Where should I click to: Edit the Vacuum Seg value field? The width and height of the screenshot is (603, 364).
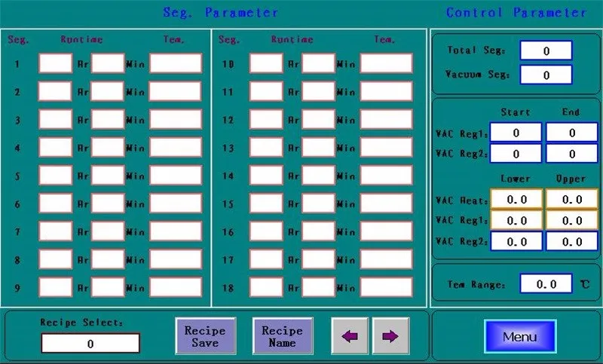pyautogui.click(x=546, y=75)
